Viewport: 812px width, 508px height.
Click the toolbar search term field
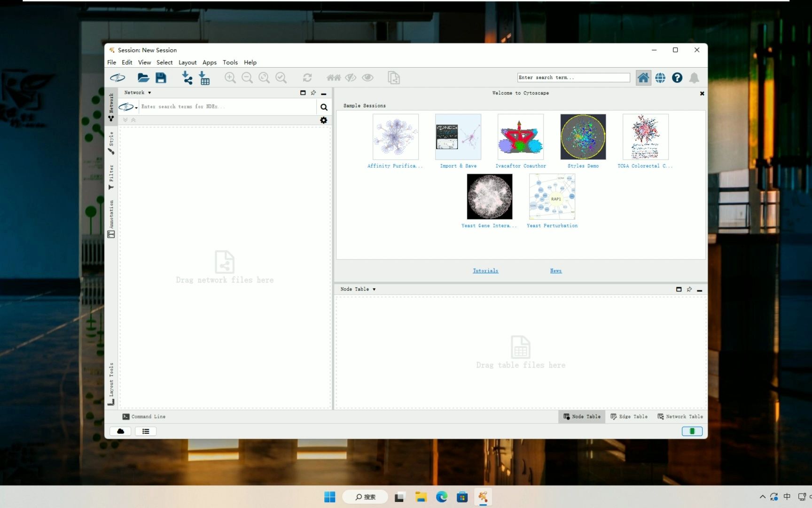[573, 78]
